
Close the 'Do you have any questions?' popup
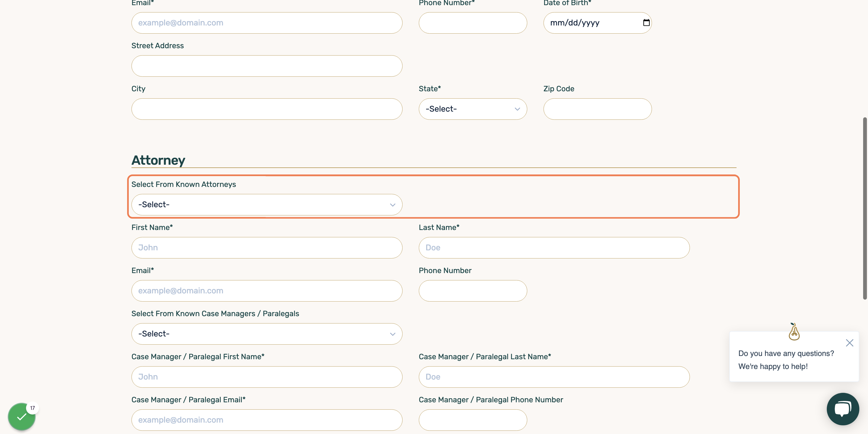click(x=849, y=343)
